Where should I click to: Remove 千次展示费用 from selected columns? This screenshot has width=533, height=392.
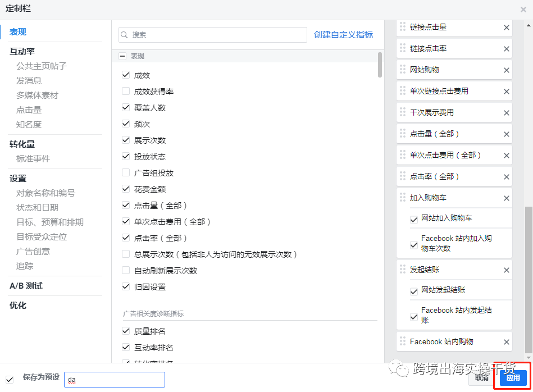pyautogui.click(x=506, y=112)
